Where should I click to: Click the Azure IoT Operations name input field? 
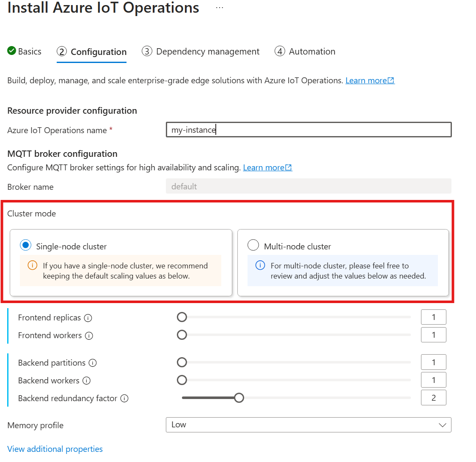308,130
